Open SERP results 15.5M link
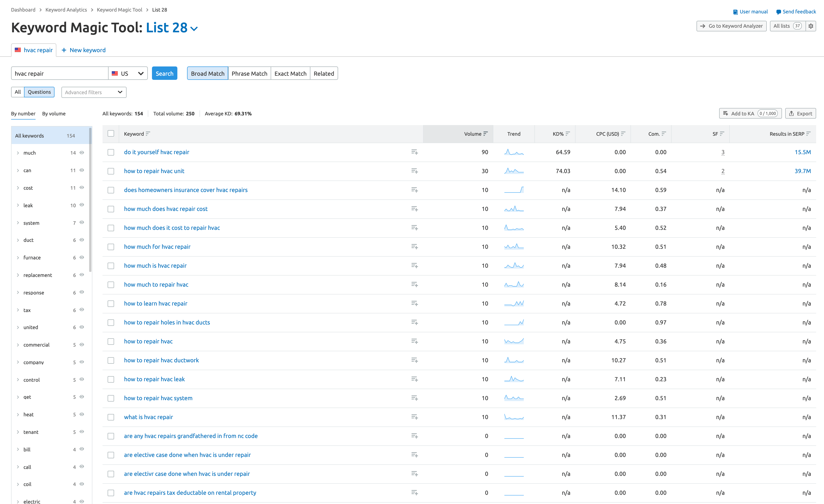824x504 pixels. coord(803,152)
